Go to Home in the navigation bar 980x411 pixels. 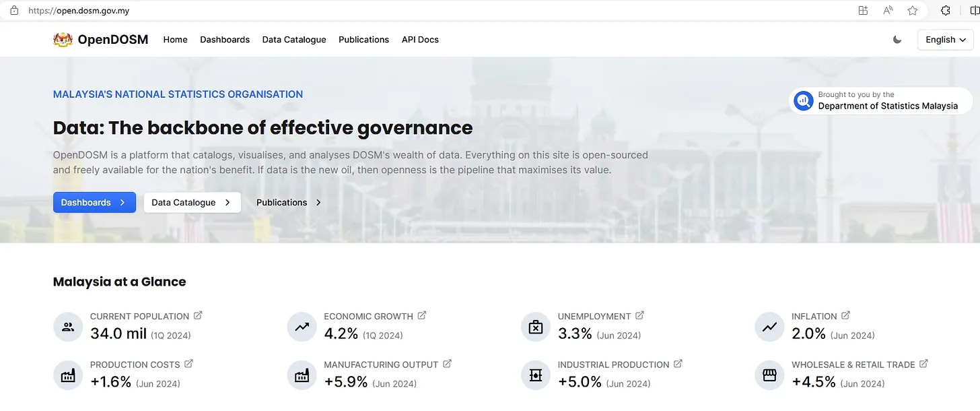coord(175,40)
